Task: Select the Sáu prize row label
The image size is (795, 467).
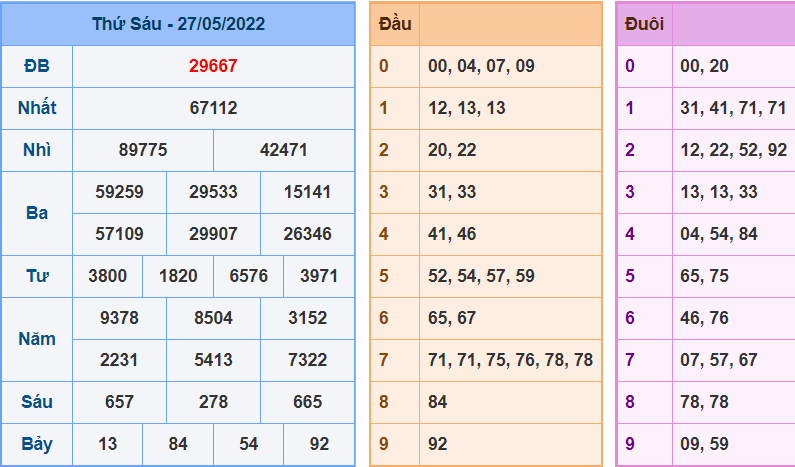Action: click(37, 402)
